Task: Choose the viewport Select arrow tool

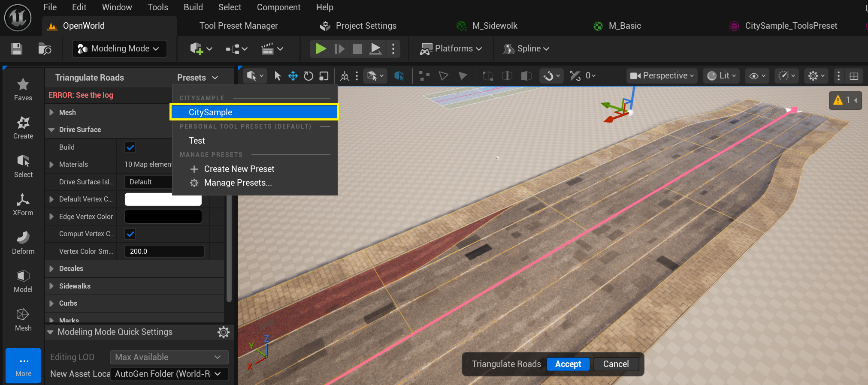Action: pos(278,76)
